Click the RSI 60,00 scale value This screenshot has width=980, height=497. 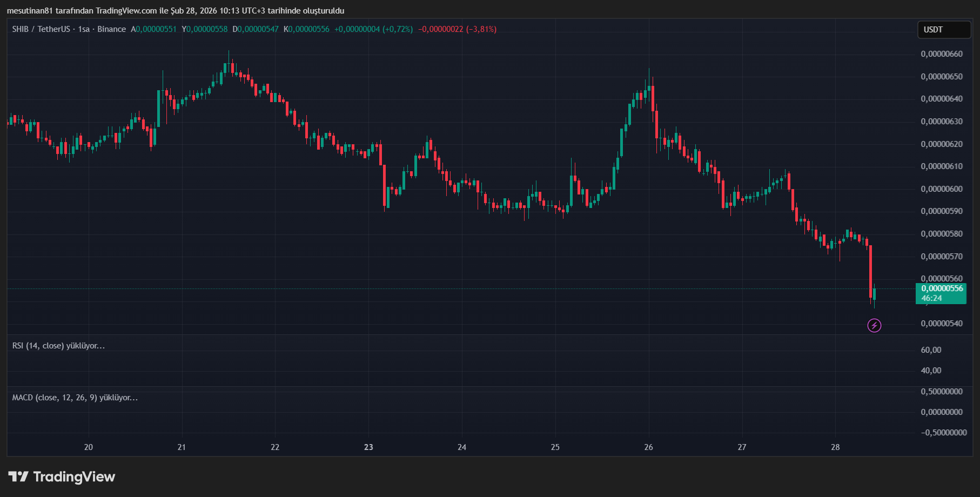tap(931, 350)
